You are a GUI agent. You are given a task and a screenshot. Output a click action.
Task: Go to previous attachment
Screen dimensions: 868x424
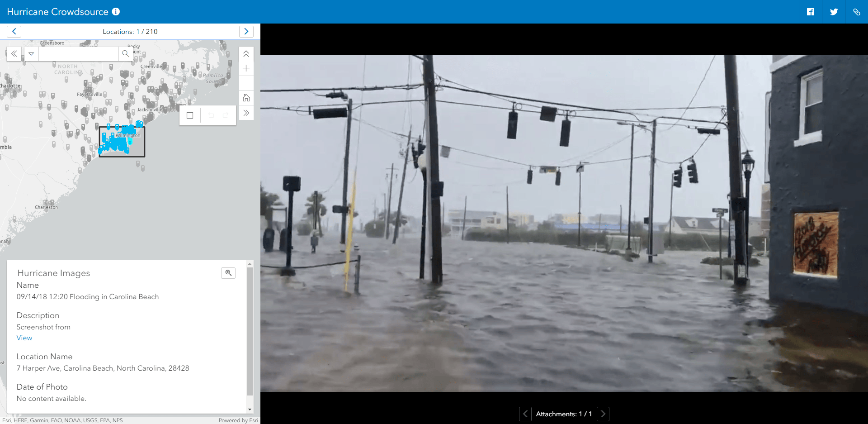tap(525, 414)
